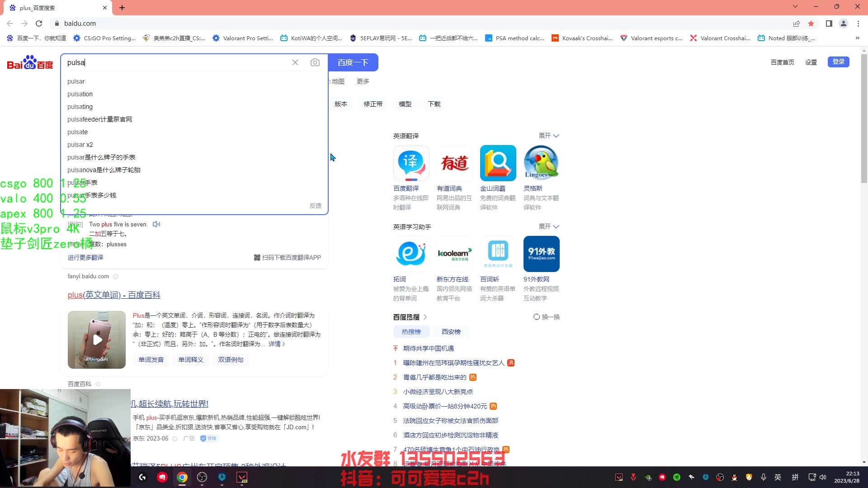
Task: Clear the search box with the X icon
Action: [x=296, y=62]
